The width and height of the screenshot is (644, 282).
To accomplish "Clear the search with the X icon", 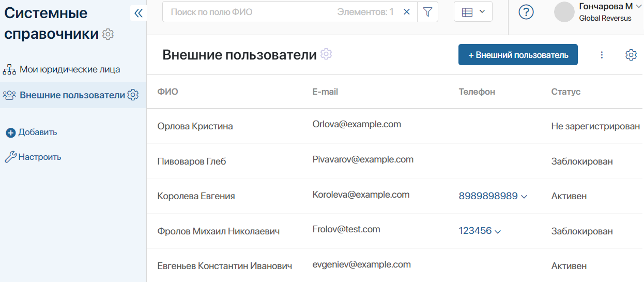I will (x=407, y=12).
